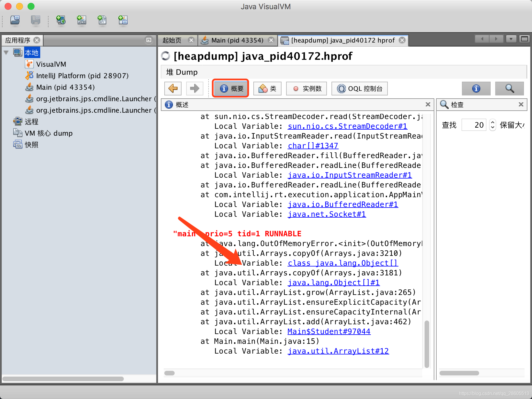The width and height of the screenshot is (532, 399).
Task: Switch to the 起始页 tab
Action: (172, 40)
